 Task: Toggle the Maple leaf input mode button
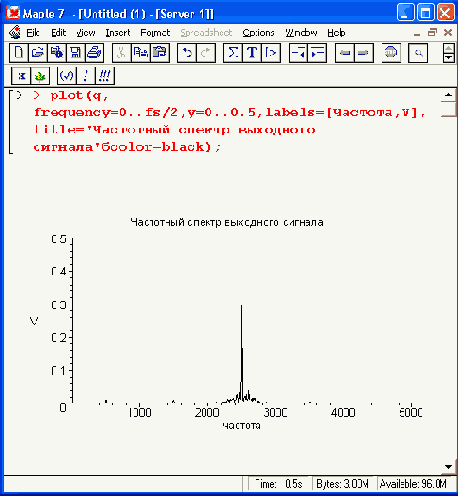click(40, 76)
